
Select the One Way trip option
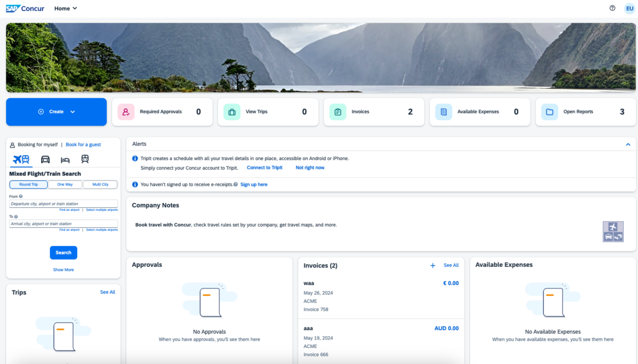click(x=65, y=184)
